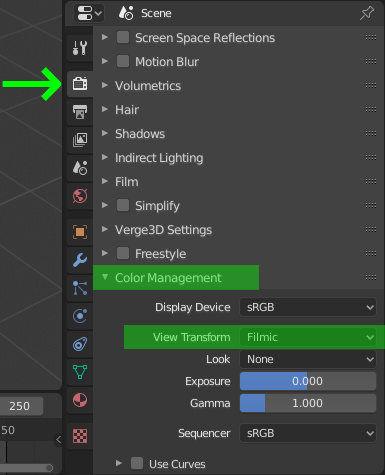
Task: Tick the Use Curves checkbox
Action: (137, 463)
